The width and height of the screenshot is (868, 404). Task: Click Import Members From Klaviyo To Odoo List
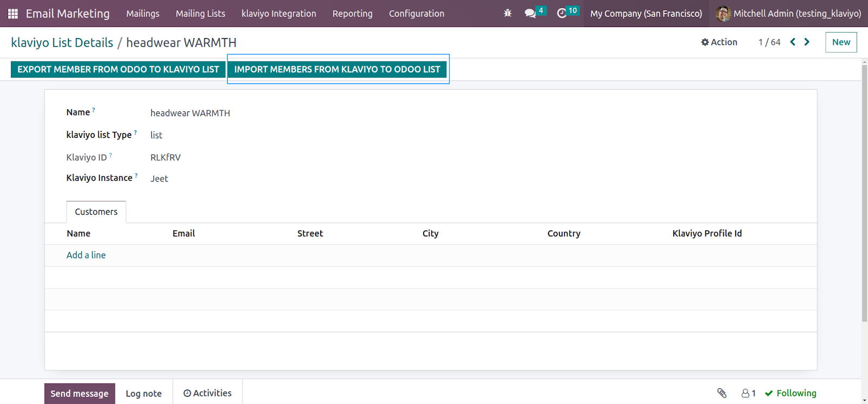point(337,70)
